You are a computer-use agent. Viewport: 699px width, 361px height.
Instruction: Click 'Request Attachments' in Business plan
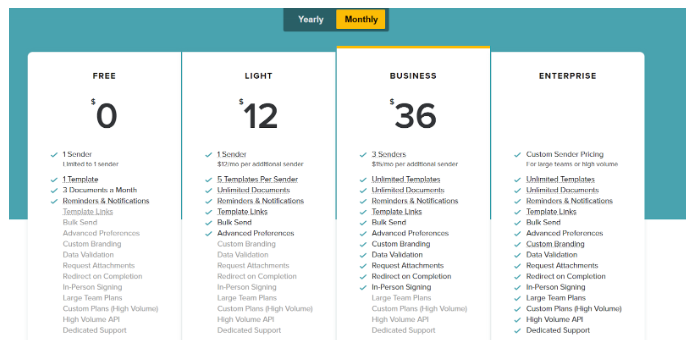(x=408, y=266)
